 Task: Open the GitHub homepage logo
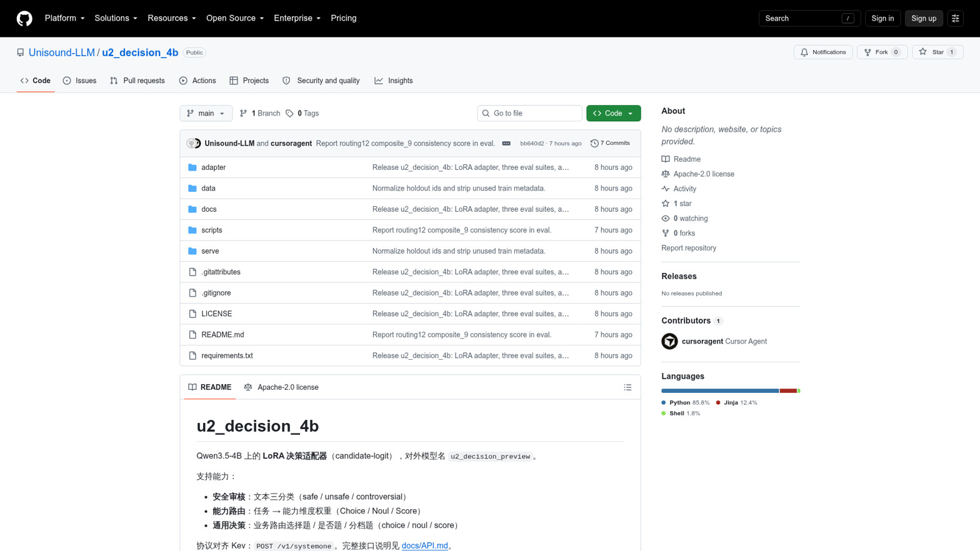24,18
